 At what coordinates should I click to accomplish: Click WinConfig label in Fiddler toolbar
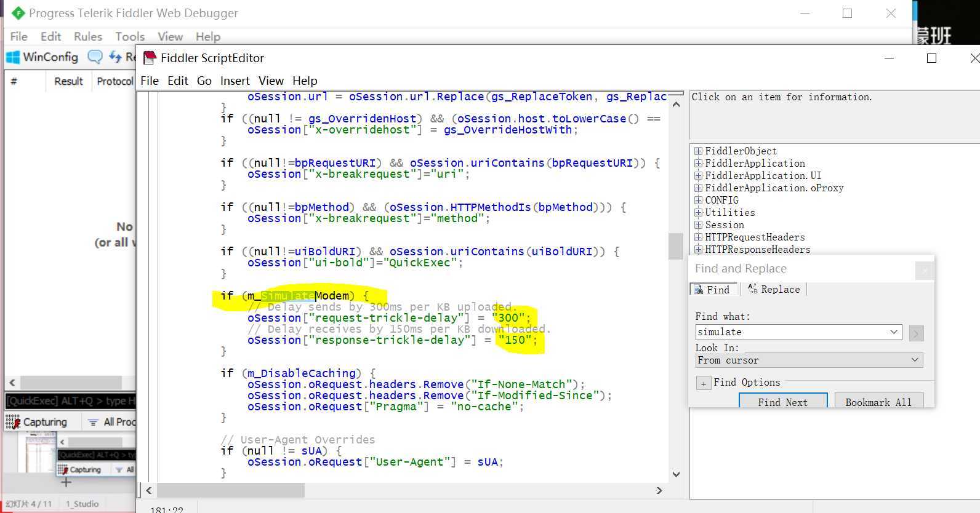(x=50, y=57)
